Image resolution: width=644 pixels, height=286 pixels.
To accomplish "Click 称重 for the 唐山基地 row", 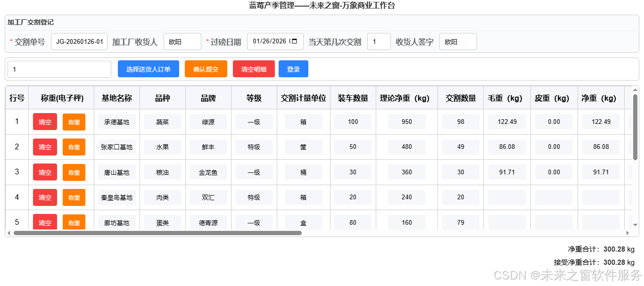I will pos(74,172).
